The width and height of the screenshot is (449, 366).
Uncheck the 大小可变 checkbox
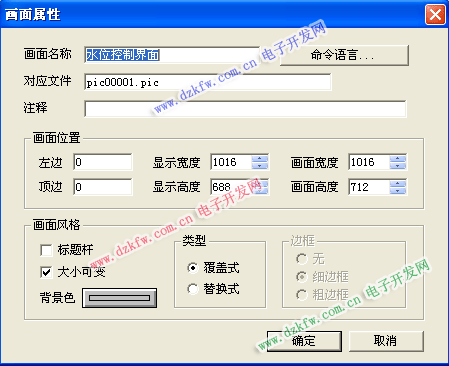(46, 272)
